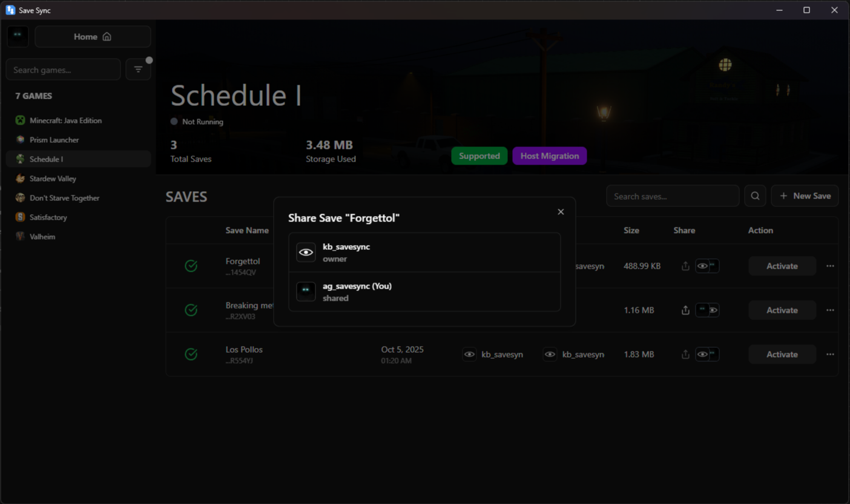
Task: Click the Schedule I game icon
Action: 20,159
